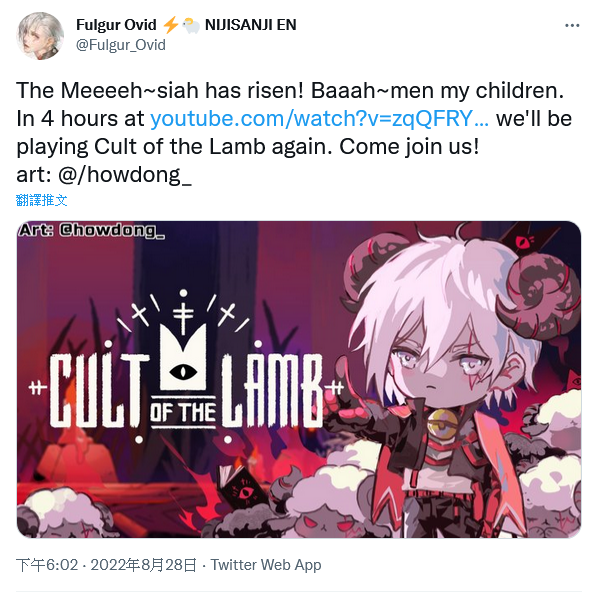Open the @Fulgur_Ovid handle
This screenshot has width=598, height=592.
(x=121, y=45)
